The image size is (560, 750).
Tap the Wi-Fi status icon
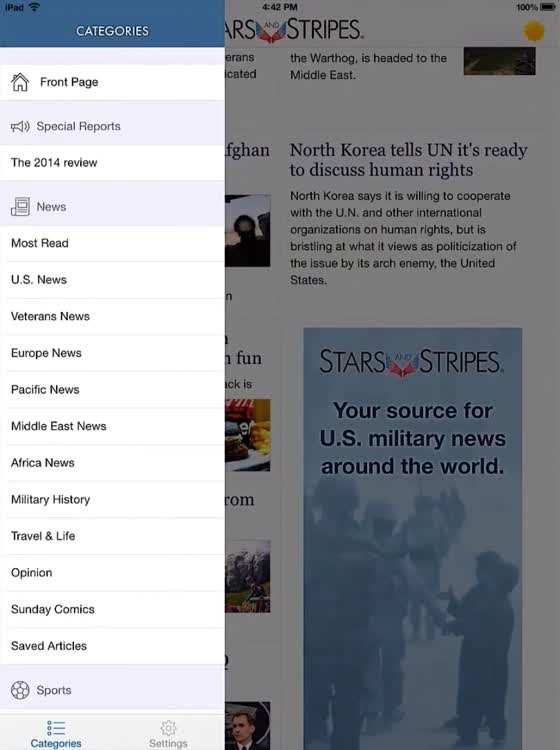(34, 7)
